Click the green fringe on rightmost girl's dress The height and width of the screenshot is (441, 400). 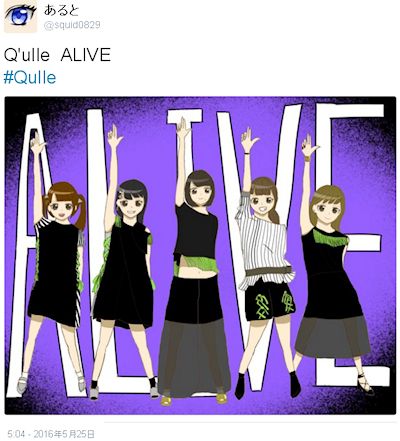pyautogui.click(x=329, y=236)
